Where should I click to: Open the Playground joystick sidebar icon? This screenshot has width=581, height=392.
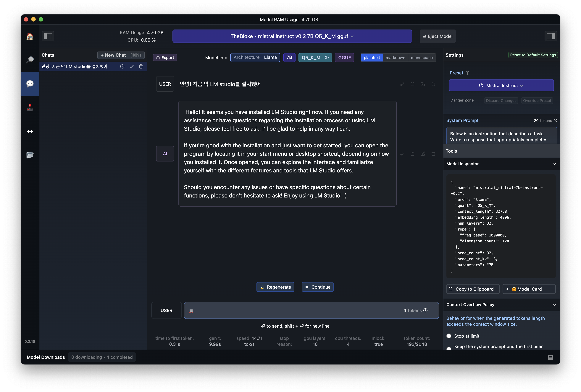click(30, 108)
